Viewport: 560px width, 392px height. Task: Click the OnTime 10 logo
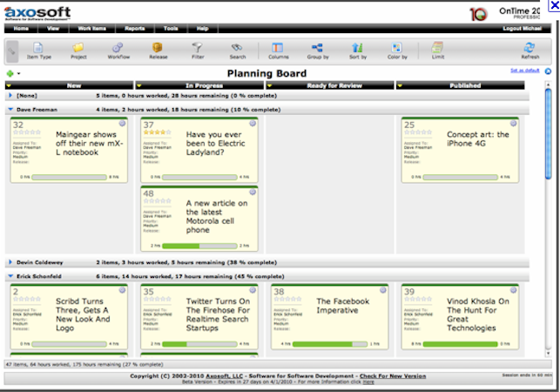[x=478, y=14]
